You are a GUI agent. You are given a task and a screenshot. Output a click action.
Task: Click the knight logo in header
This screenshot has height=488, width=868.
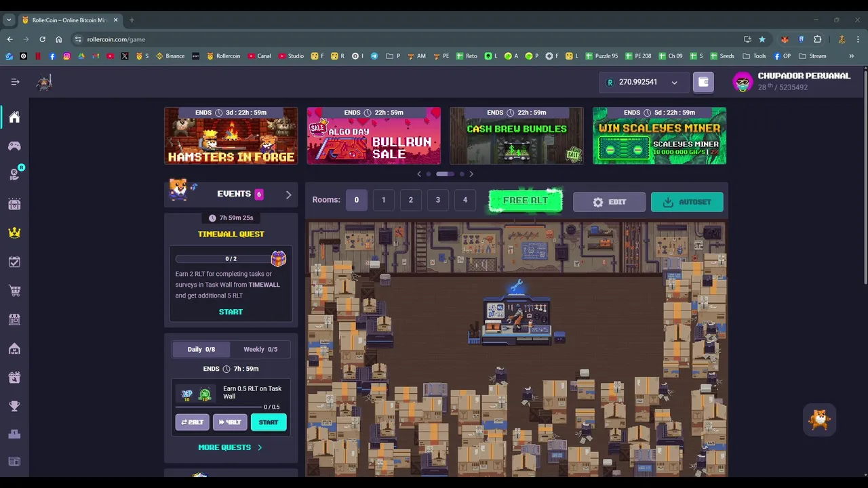click(45, 82)
